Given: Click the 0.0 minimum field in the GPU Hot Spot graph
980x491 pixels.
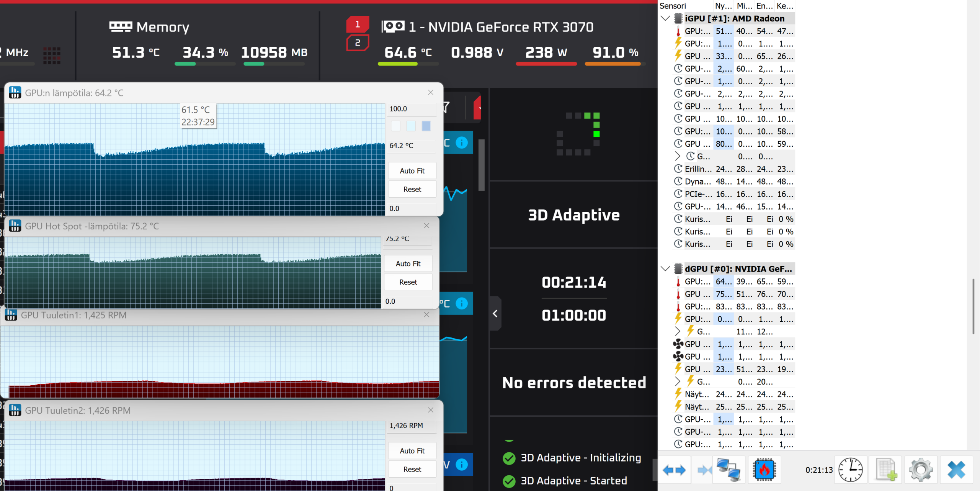Looking at the screenshot, I should [x=408, y=301].
